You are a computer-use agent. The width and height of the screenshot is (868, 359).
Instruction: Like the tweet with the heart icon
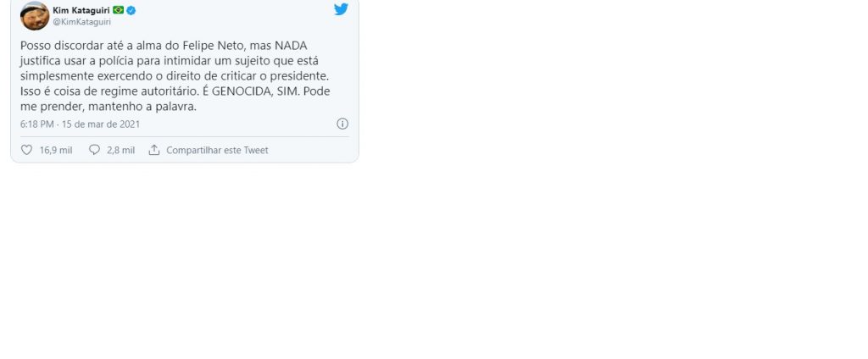tap(26, 150)
